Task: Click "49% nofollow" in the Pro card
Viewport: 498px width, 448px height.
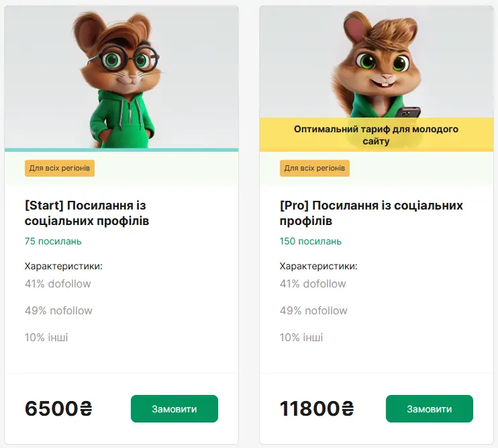Action: pos(313,310)
